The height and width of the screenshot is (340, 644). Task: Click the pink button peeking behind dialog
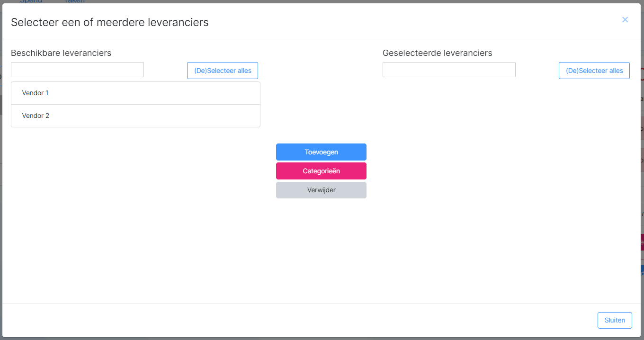642,242
